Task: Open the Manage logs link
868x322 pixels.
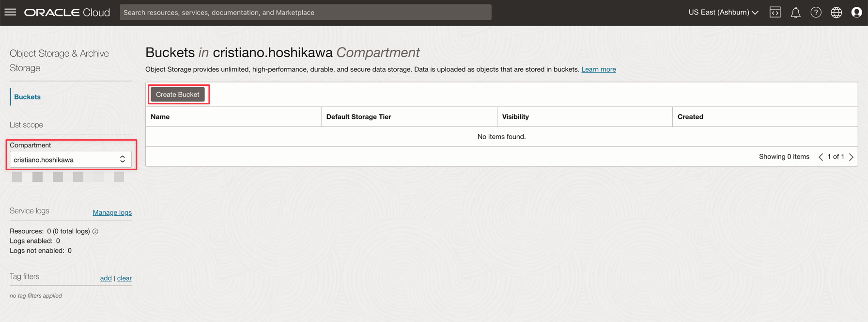Action: pyautogui.click(x=112, y=212)
